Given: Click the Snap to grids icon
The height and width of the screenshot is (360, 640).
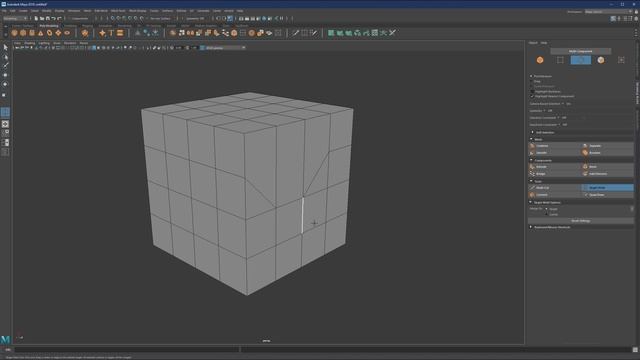Looking at the screenshot, I should point(113,18).
